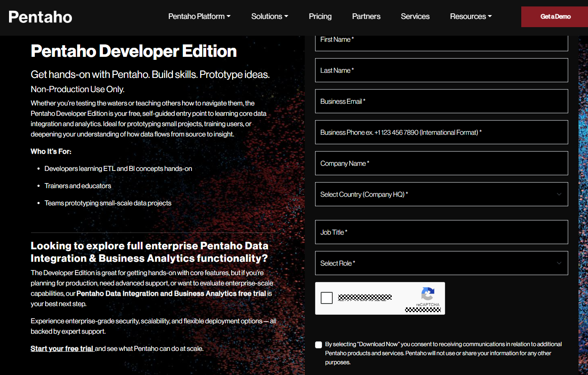This screenshot has width=588, height=375.
Task: Click the 'Non-Production Use Only.' text
Action: click(77, 89)
